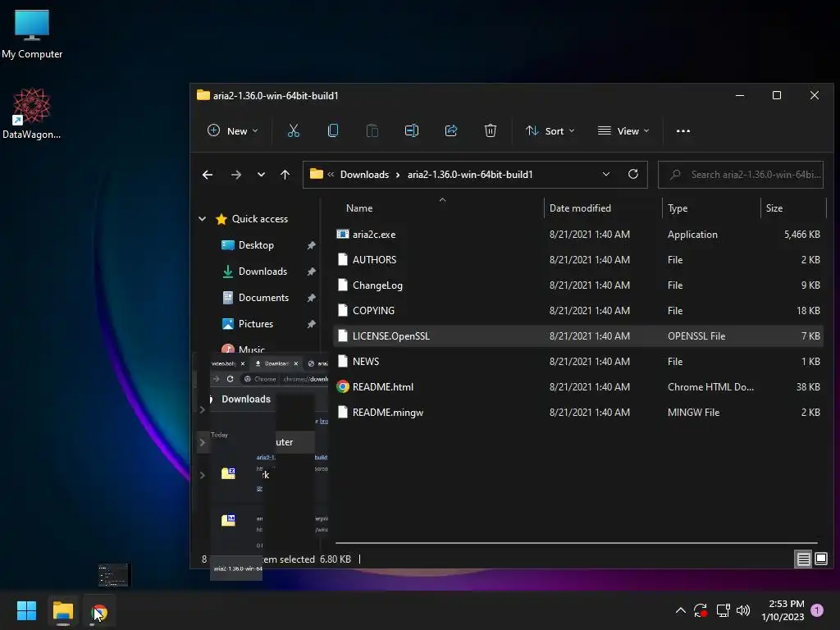The width and height of the screenshot is (840, 630).
Task: Open volume speaker tray icon
Action: (743, 610)
